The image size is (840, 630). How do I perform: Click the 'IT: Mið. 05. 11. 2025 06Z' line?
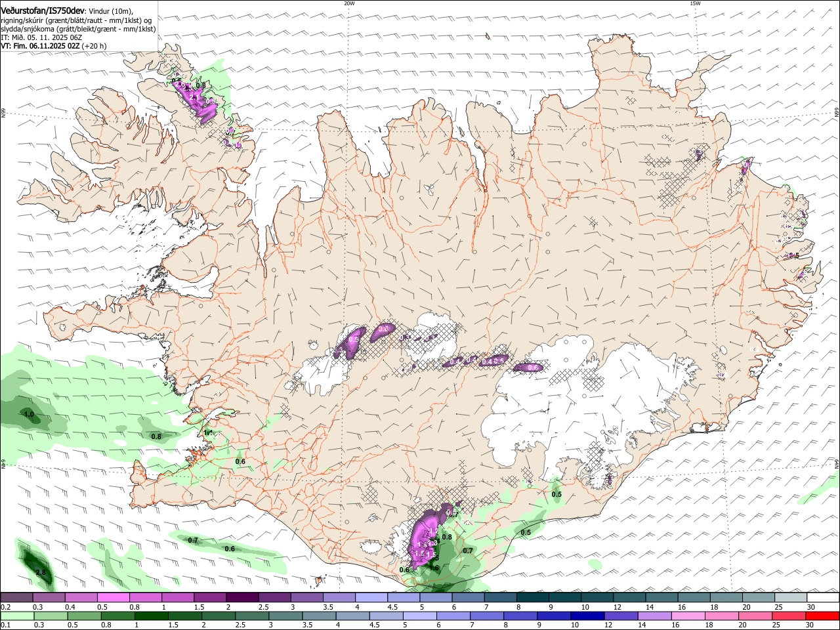coord(41,37)
